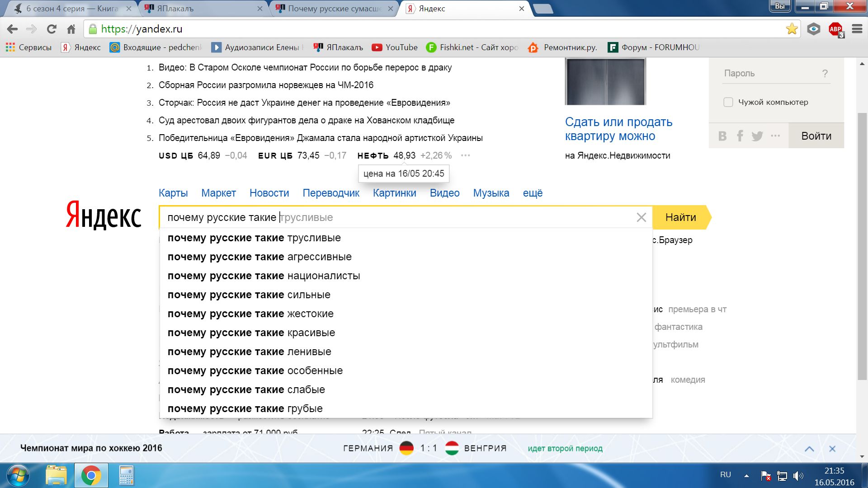Open the YouTube bookmark
The width and height of the screenshot is (868, 488).
[395, 47]
